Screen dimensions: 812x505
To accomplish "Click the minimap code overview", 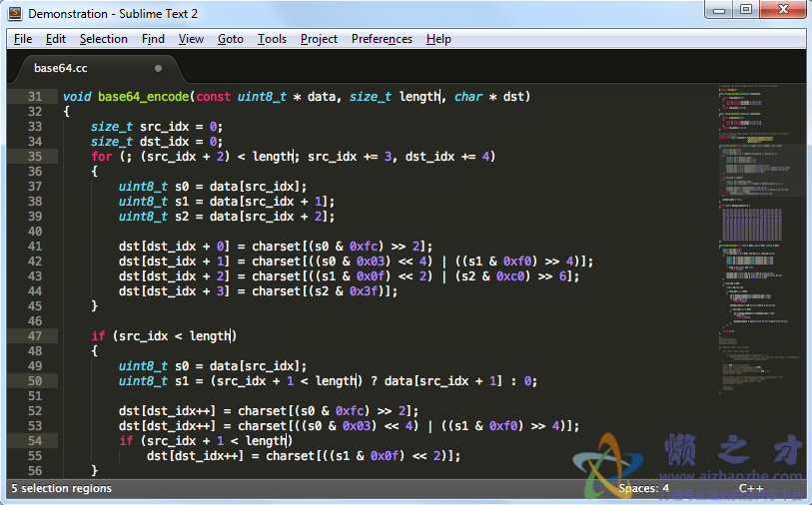I will [x=760, y=238].
